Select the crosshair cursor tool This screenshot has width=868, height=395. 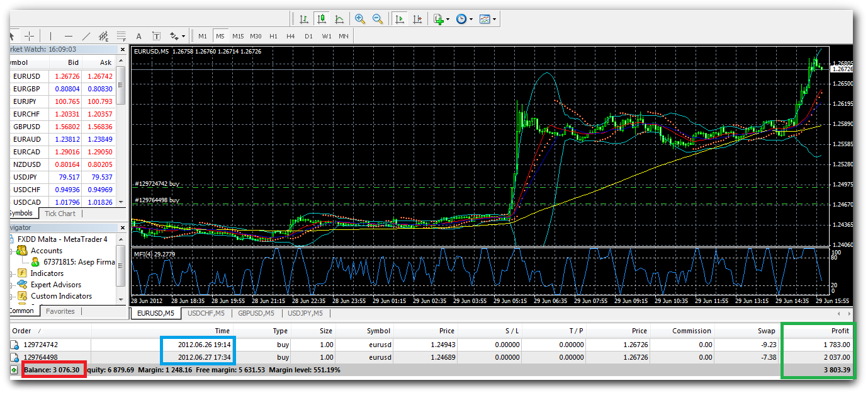pyautogui.click(x=29, y=36)
